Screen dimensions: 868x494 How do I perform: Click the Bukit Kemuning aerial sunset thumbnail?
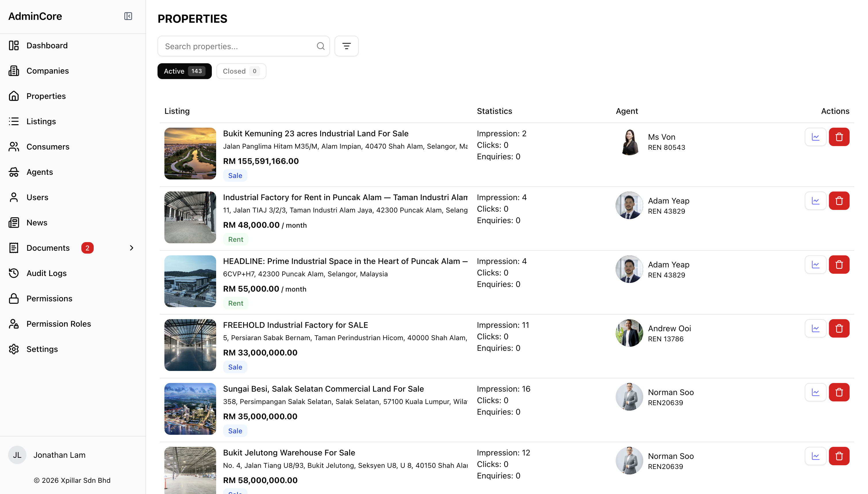click(x=190, y=153)
